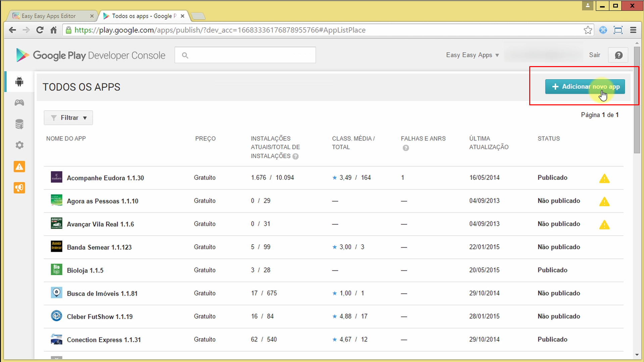This screenshot has width=644, height=362.
Task: Click the page vertical scrollbar thumb
Action: pos(637,101)
